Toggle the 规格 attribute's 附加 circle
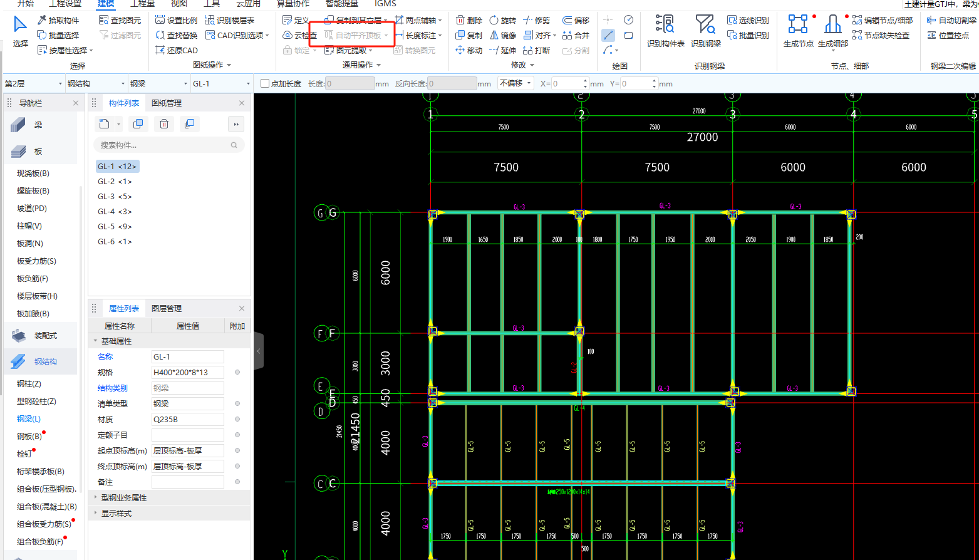Screen dimensions: 979x560 click(x=237, y=372)
